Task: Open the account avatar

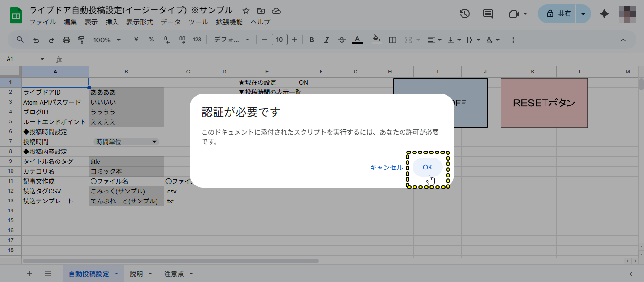Action: [627, 14]
